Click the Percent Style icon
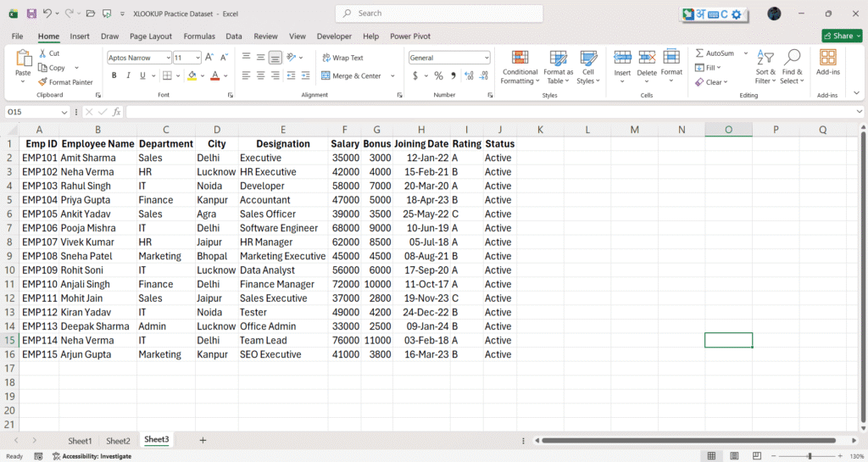Screen dimensions: 868x462 [x=438, y=75]
